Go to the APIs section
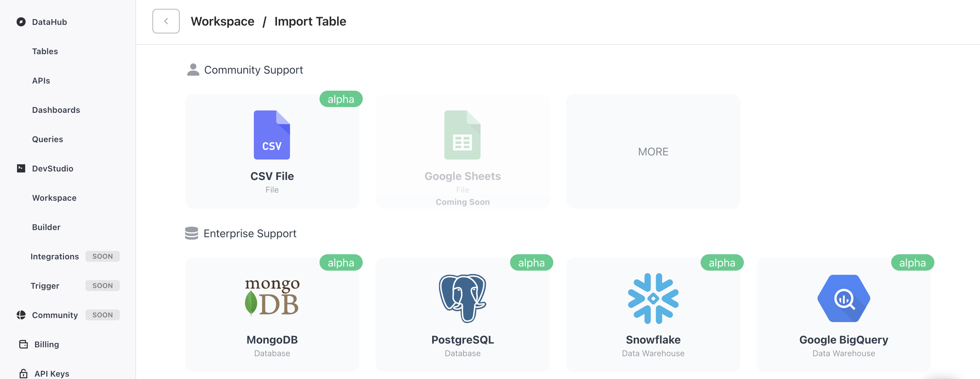The image size is (980, 379). click(x=41, y=80)
